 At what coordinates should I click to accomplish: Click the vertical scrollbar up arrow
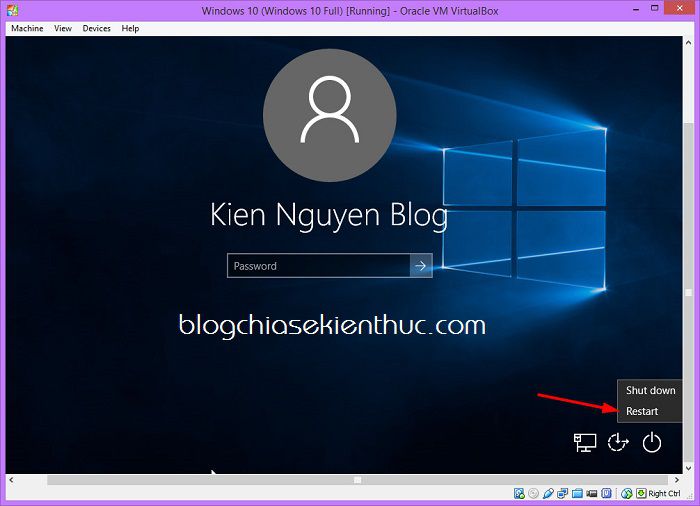pos(688,43)
